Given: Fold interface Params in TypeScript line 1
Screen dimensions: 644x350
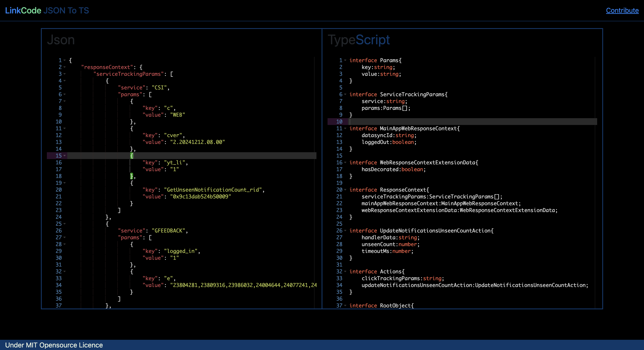Looking at the screenshot, I should pos(345,60).
